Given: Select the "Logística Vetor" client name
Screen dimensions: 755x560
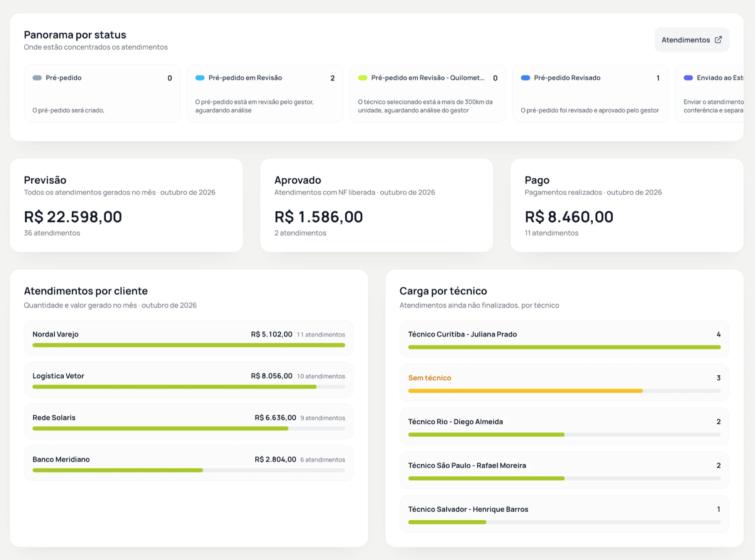Looking at the screenshot, I should 58,376.
